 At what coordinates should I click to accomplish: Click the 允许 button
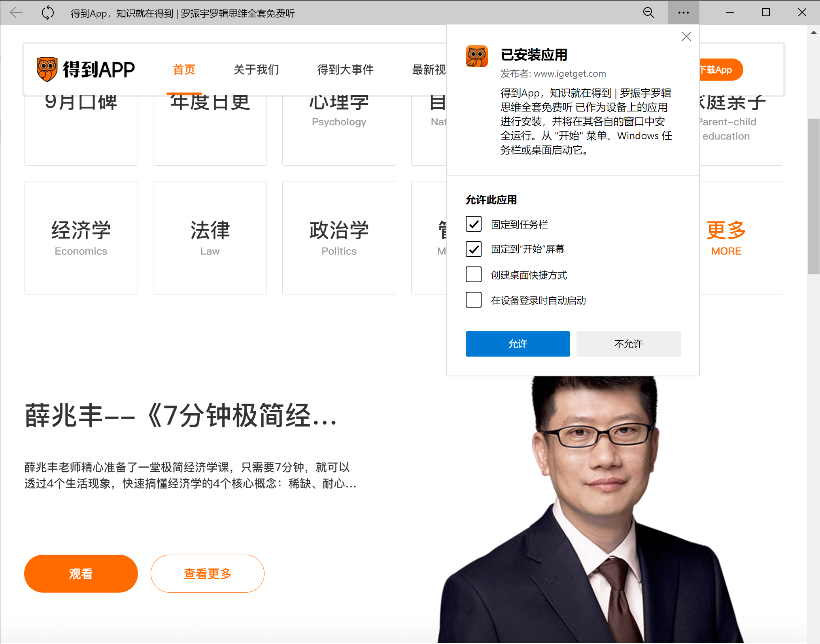pyautogui.click(x=518, y=344)
